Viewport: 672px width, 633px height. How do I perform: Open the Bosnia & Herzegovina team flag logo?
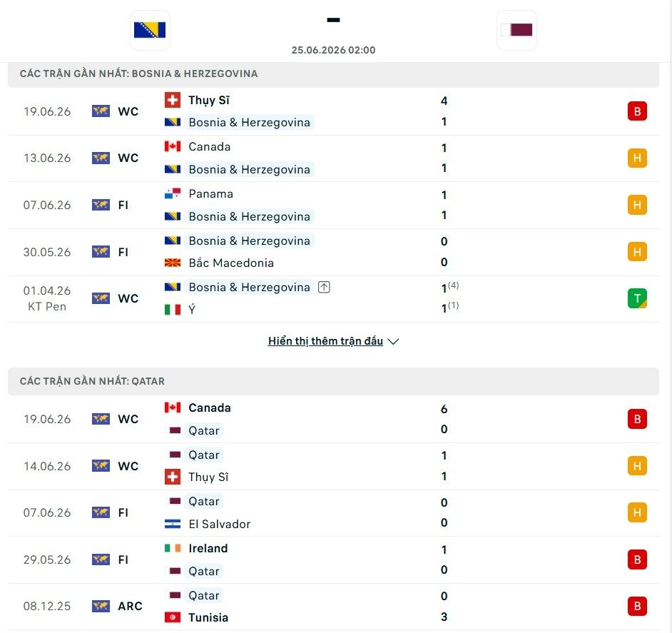coord(150,30)
